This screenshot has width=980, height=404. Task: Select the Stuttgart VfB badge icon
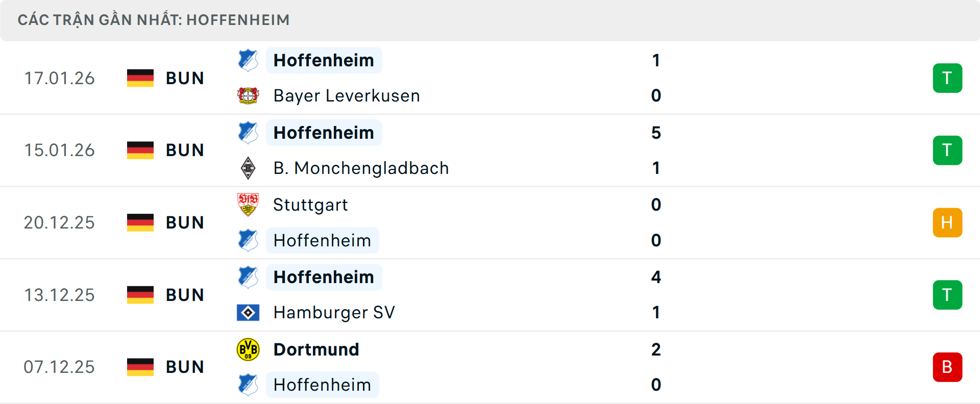pyautogui.click(x=248, y=205)
